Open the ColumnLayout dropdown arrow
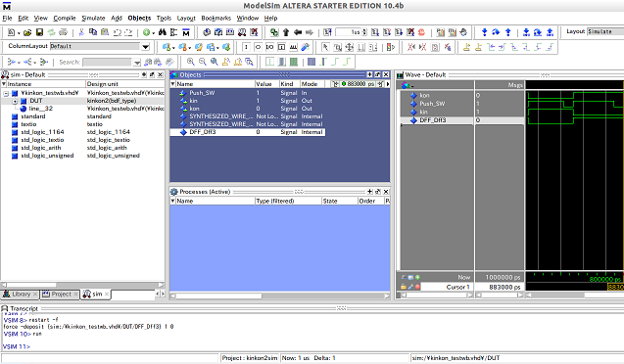The height and width of the screenshot is (364, 624). point(146,47)
